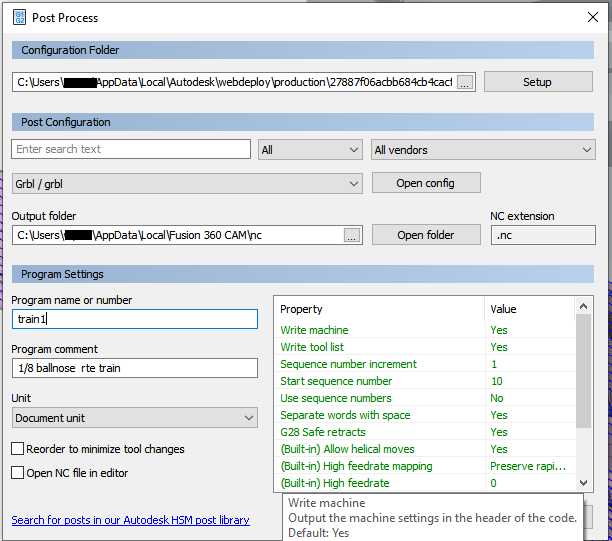Image resolution: width=612 pixels, height=541 pixels.
Task: Click the Program comment field
Action: [135, 368]
